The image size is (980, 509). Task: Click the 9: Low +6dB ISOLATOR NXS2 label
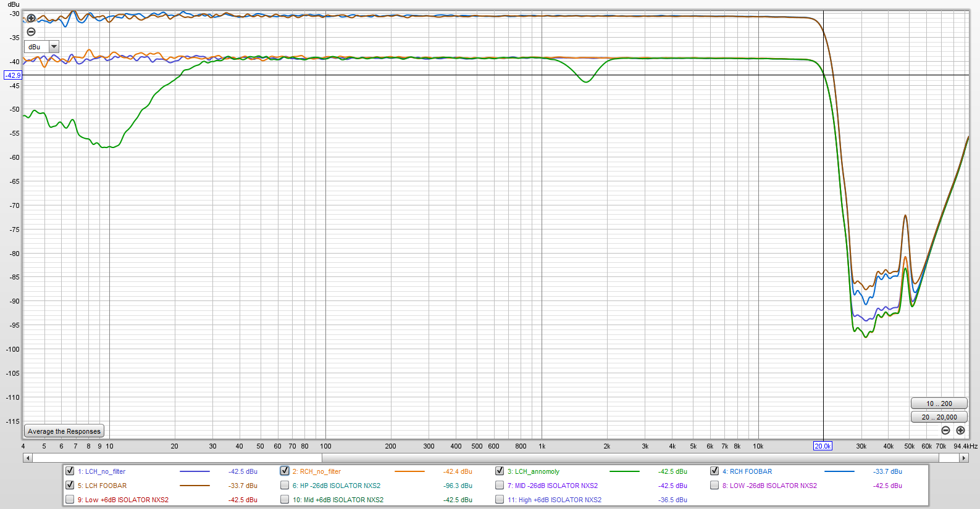pos(123,500)
